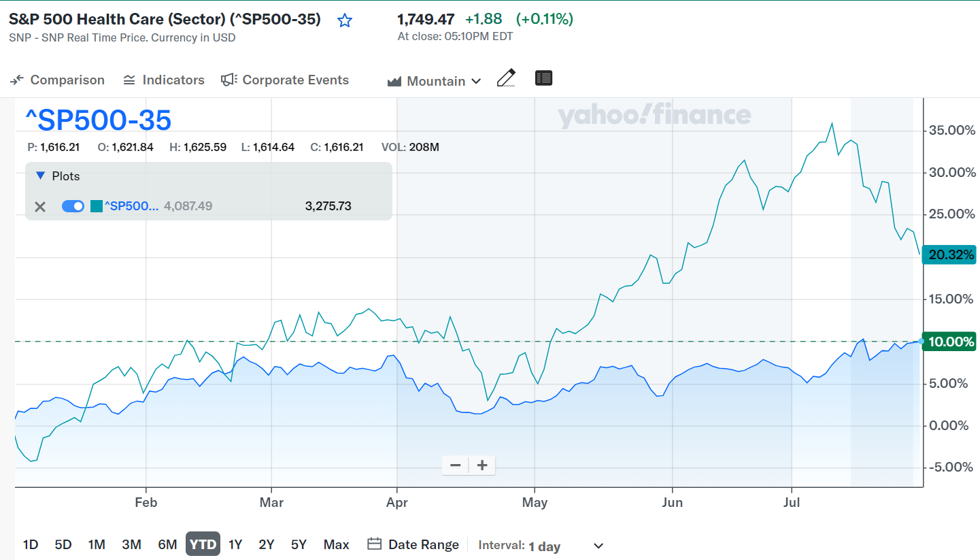Zoom in with the plus button
This screenshot has height=560, width=980.
482,465
